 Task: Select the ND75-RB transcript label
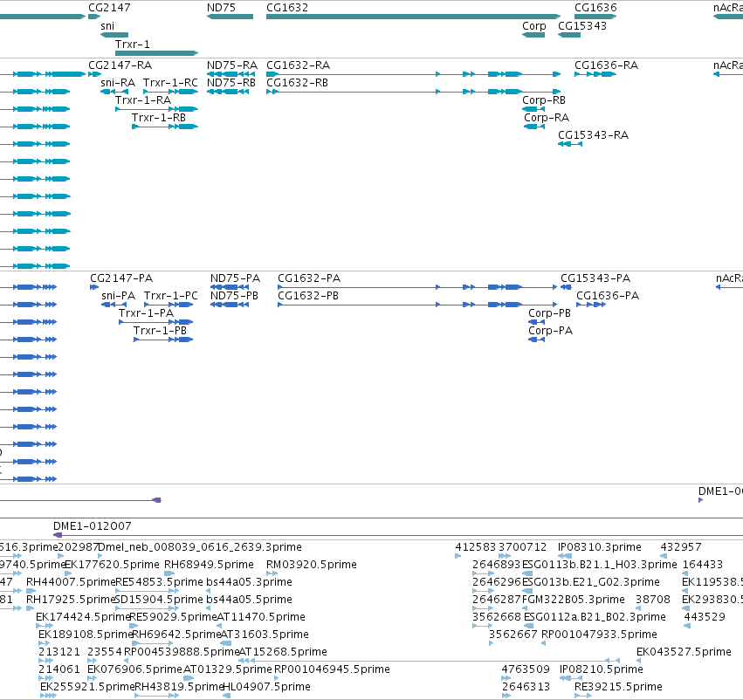pos(231,83)
